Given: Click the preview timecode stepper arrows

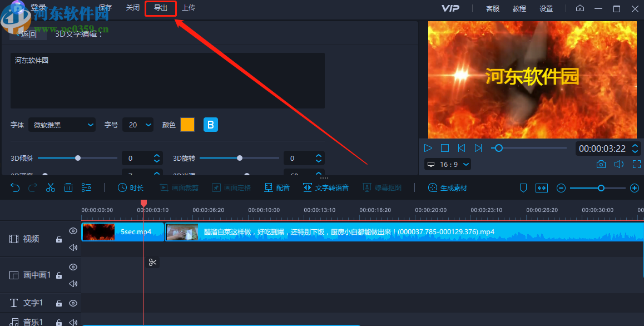Looking at the screenshot, I should [635, 149].
